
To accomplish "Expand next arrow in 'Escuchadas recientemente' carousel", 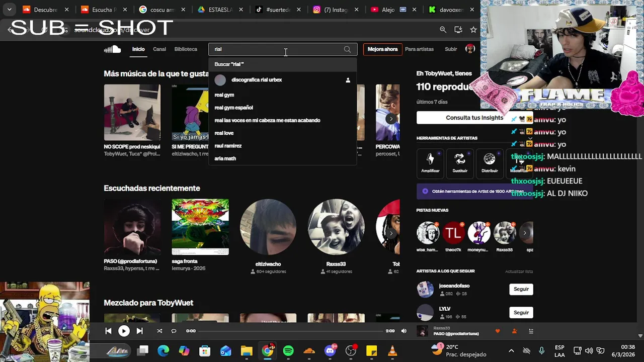I will pos(391,233).
